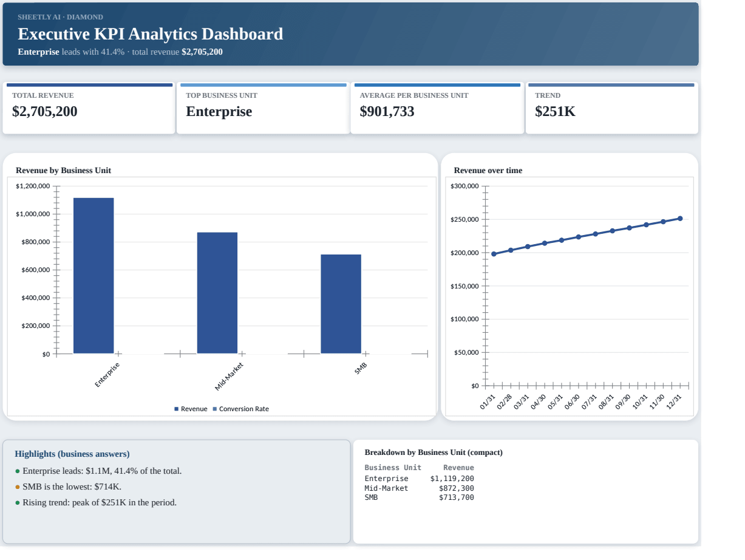Click the green bullet beside Enterprise leads highlight
The height and width of the screenshot is (560, 745).
18,471
